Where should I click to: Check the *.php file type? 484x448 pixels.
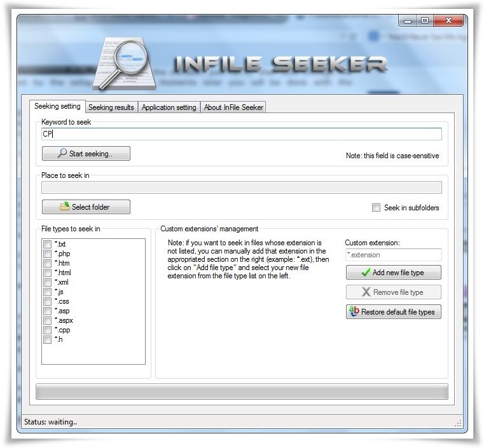[47, 254]
